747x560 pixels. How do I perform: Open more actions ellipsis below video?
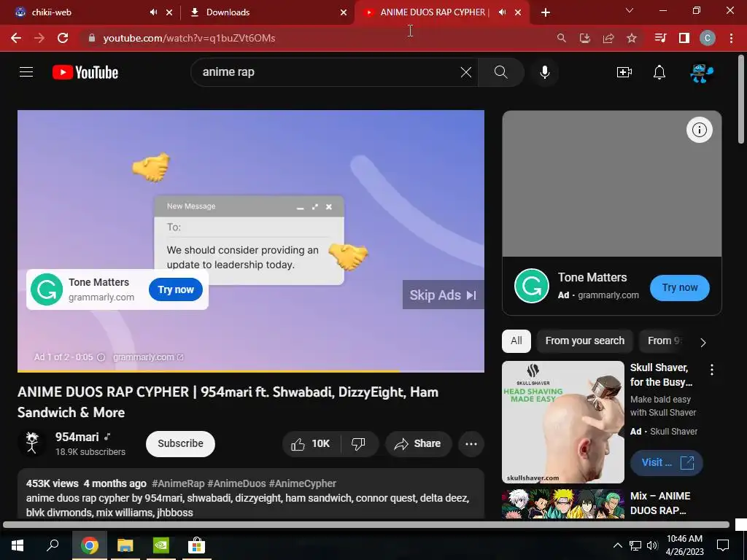471,444
